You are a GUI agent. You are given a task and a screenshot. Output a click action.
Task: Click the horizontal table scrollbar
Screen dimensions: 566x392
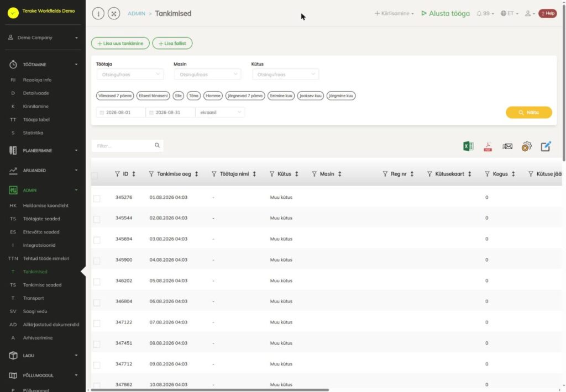(209, 390)
